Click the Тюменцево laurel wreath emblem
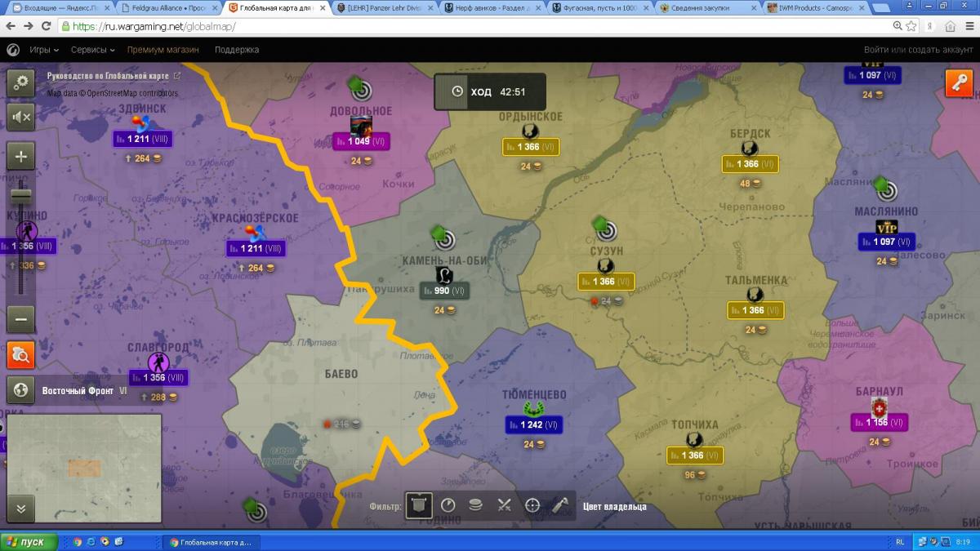980x551 pixels. [x=534, y=409]
